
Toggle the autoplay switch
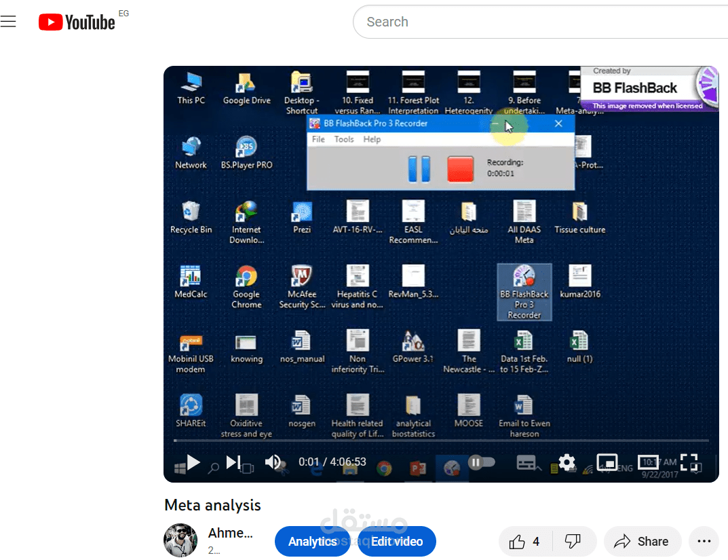tap(482, 462)
